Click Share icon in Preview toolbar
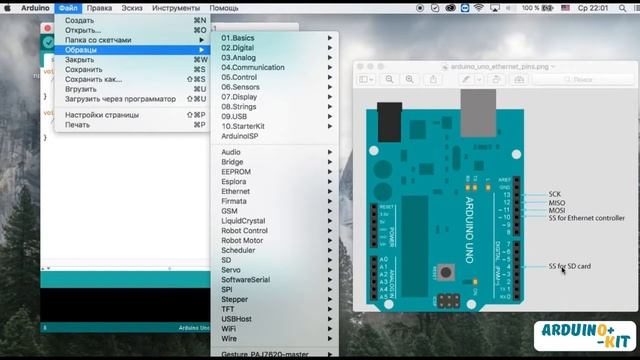The height and width of the screenshot is (360, 640). [x=433, y=79]
